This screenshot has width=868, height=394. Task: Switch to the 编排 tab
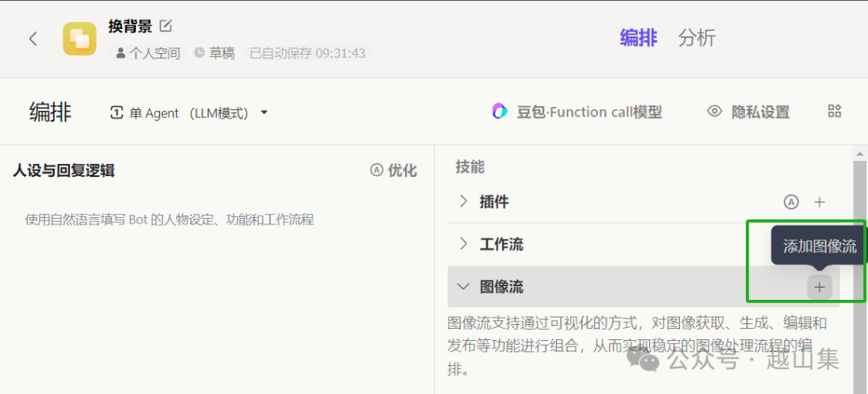pos(638,39)
